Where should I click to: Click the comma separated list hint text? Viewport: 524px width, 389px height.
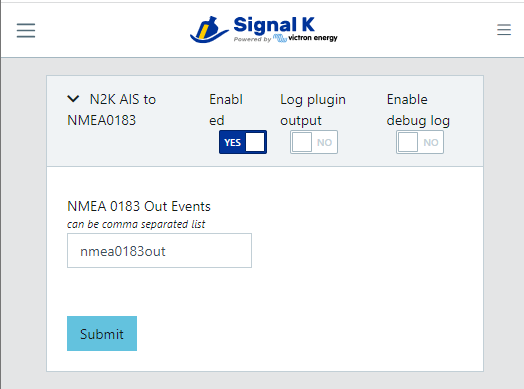(136, 224)
